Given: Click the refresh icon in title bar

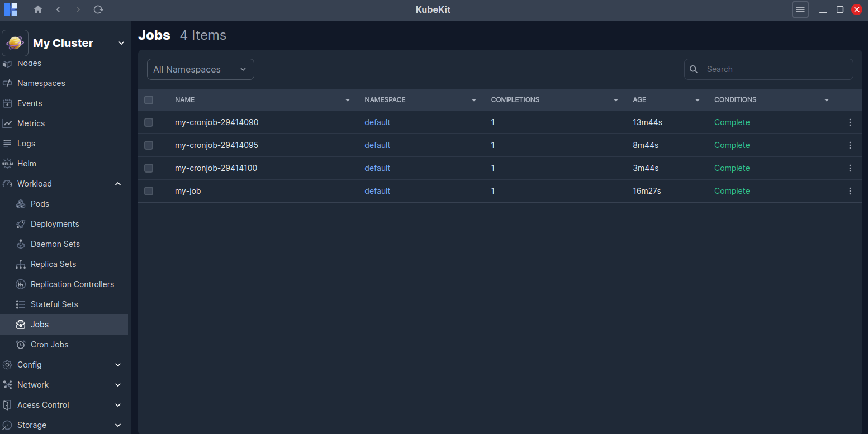Looking at the screenshot, I should tap(98, 9).
